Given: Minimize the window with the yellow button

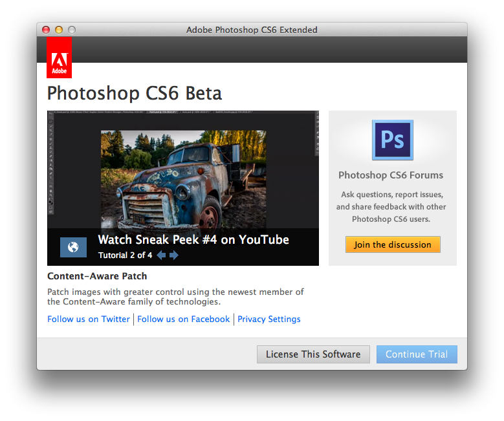Looking at the screenshot, I should click(x=59, y=30).
